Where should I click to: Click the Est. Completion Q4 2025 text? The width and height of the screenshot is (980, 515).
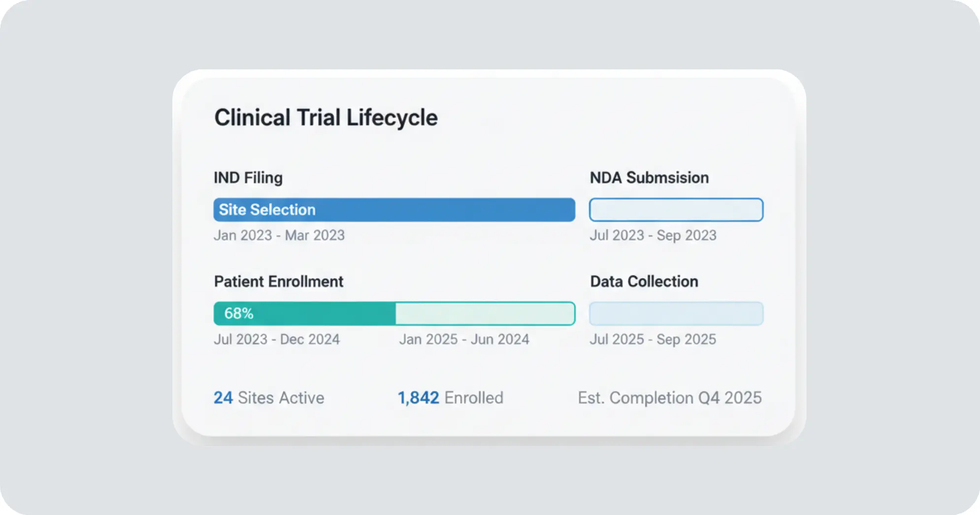pos(670,398)
